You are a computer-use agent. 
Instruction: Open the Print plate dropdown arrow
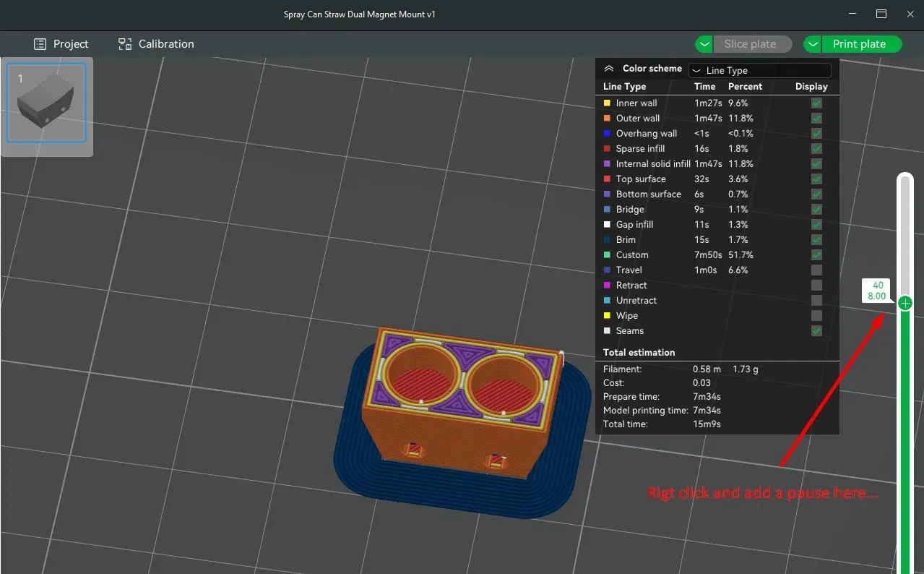813,44
